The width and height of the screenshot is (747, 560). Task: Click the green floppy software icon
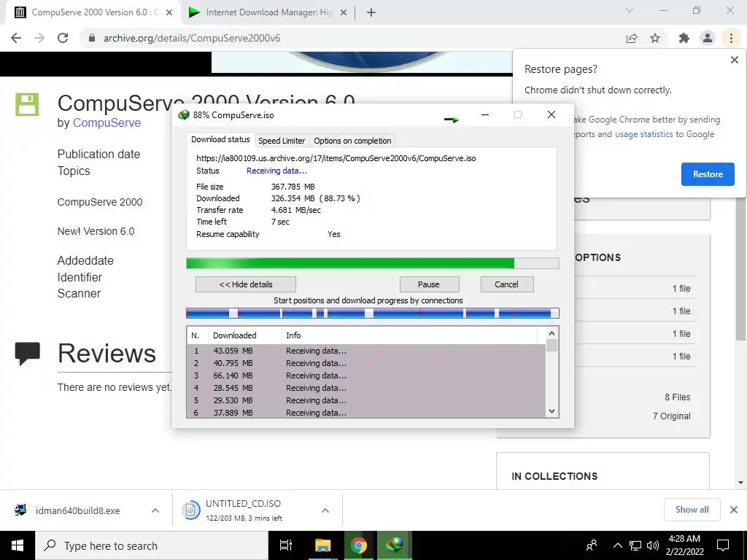coord(27,104)
